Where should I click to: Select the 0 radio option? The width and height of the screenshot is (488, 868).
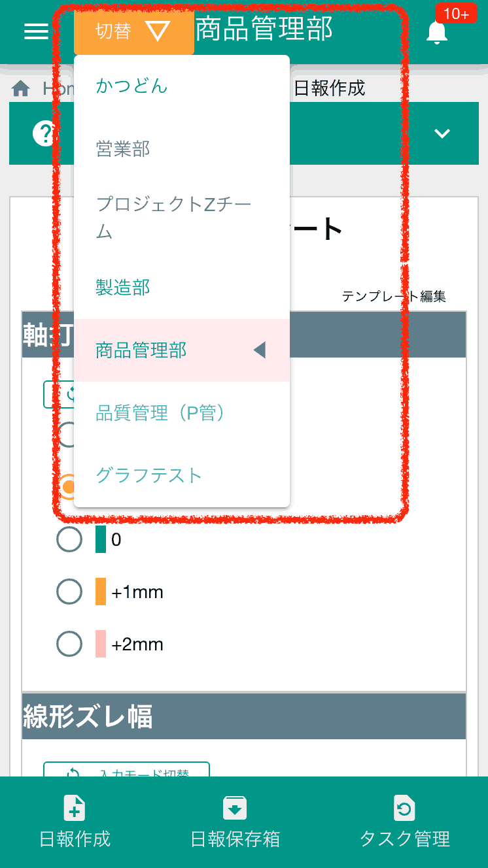tap(69, 539)
